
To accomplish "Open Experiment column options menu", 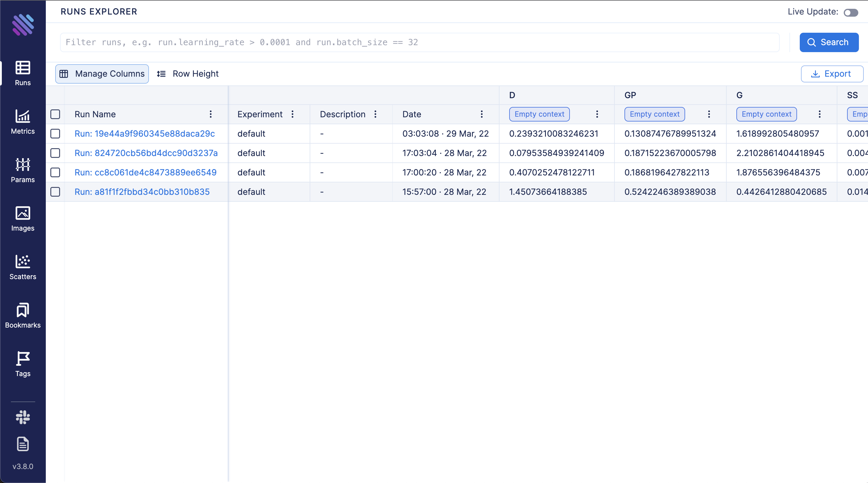I will point(292,114).
